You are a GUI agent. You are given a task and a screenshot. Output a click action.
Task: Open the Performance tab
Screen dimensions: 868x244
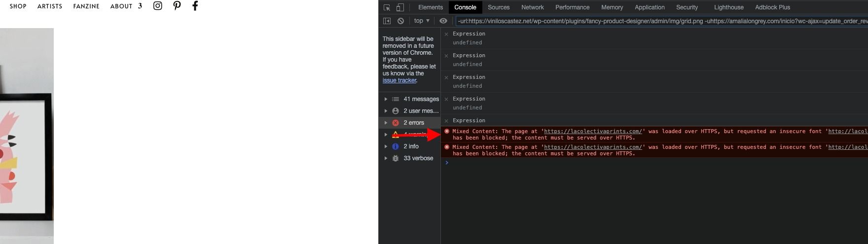pyautogui.click(x=572, y=7)
